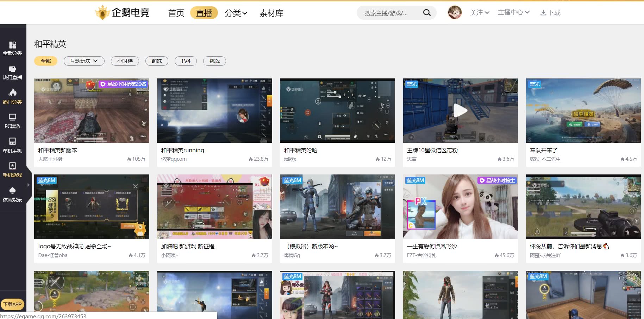
Task: Open the 主播中心 dropdown
Action: [x=513, y=13]
